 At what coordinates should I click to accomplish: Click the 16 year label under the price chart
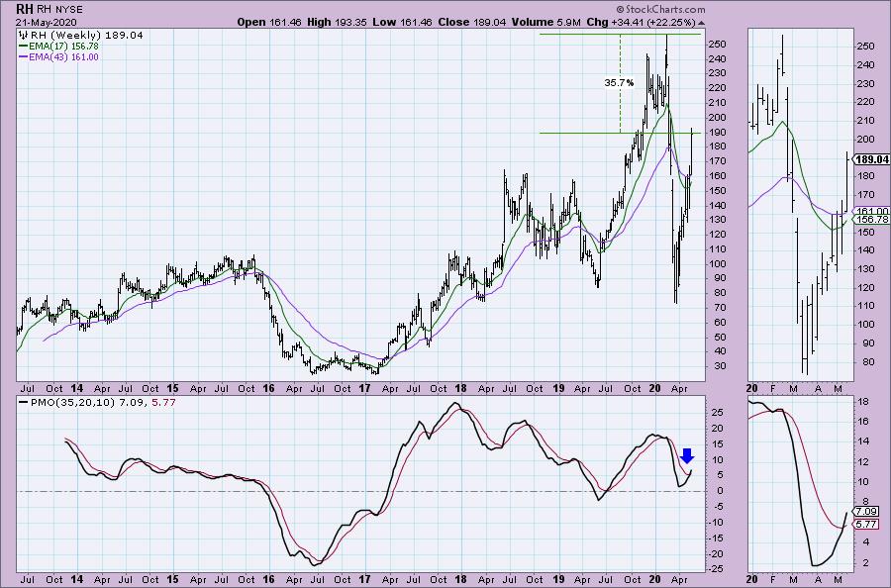click(x=268, y=389)
